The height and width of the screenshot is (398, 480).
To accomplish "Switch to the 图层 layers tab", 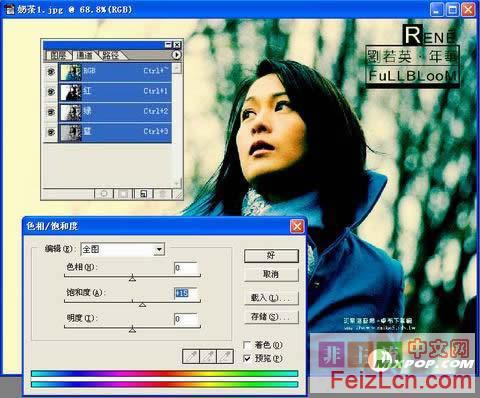I will [59, 56].
